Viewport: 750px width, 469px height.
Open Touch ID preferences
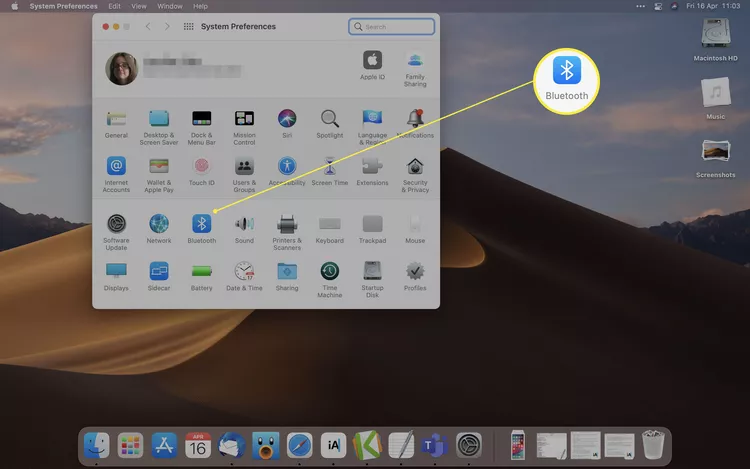(201, 172)
